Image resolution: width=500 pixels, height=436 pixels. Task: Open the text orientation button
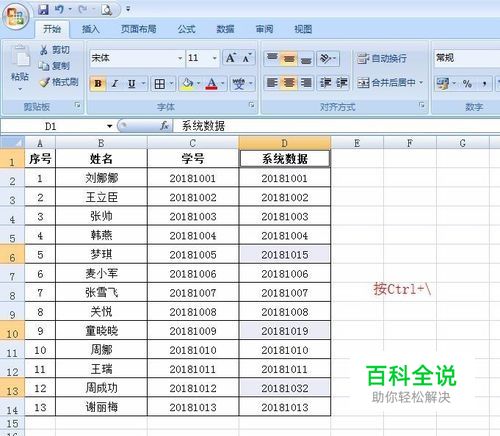point(328,59)
